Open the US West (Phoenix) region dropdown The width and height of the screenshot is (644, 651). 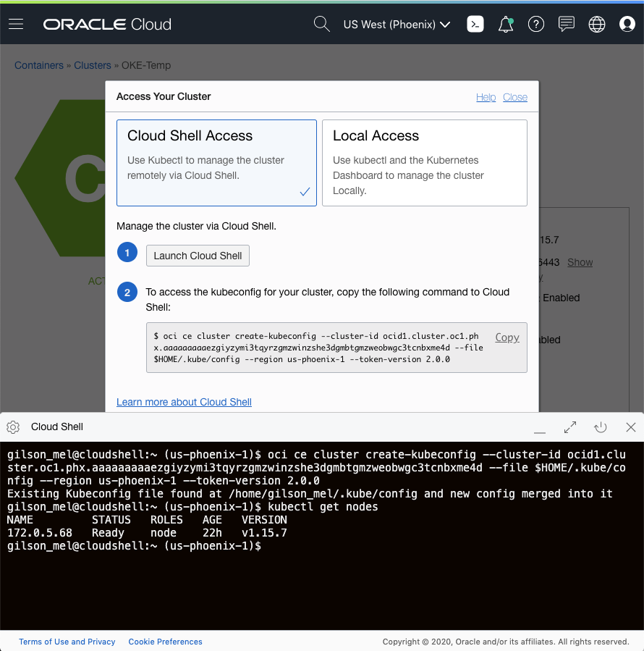pos(397,23)
